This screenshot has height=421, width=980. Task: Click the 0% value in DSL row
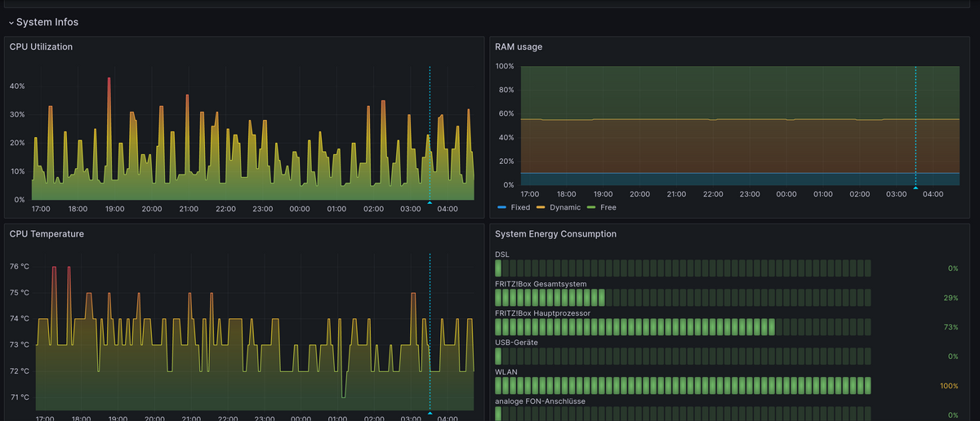click(x=953, y=268)
